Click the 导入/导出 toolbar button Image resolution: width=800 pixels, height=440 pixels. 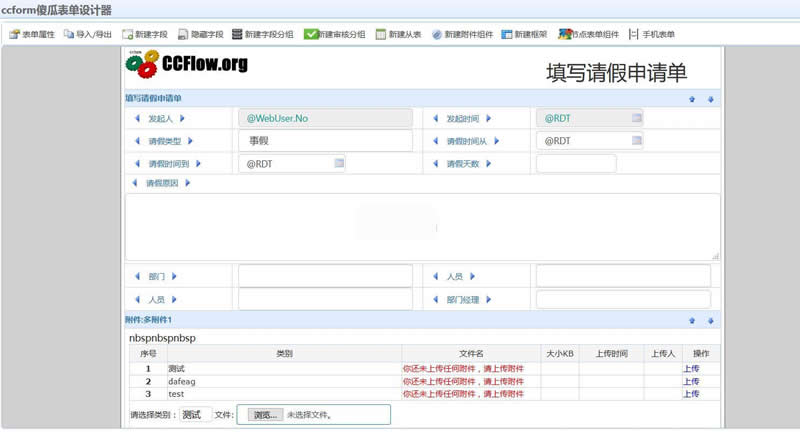tap(87, 34)
